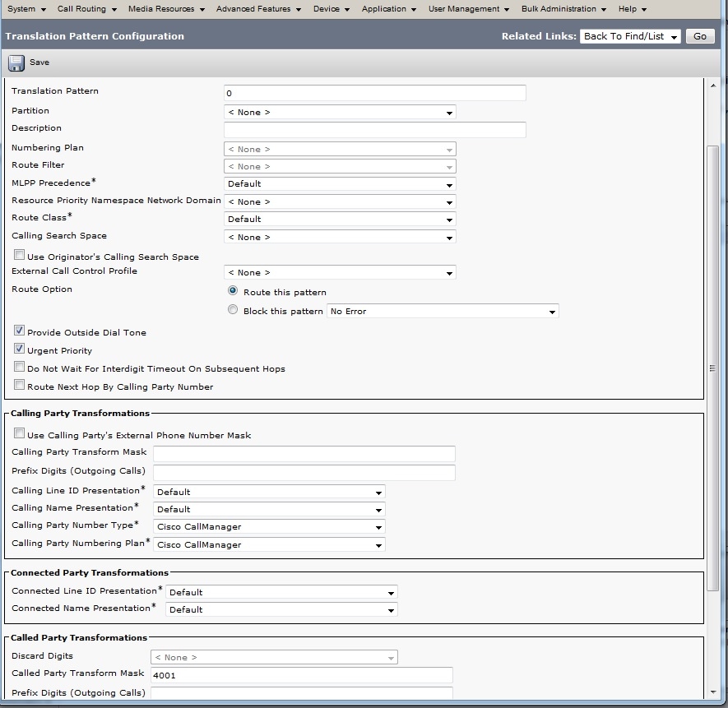Open Resource Priority Namespace Network Domain dropdown
The width and height of the screenshot is (728, 708).
coord(340,202)
